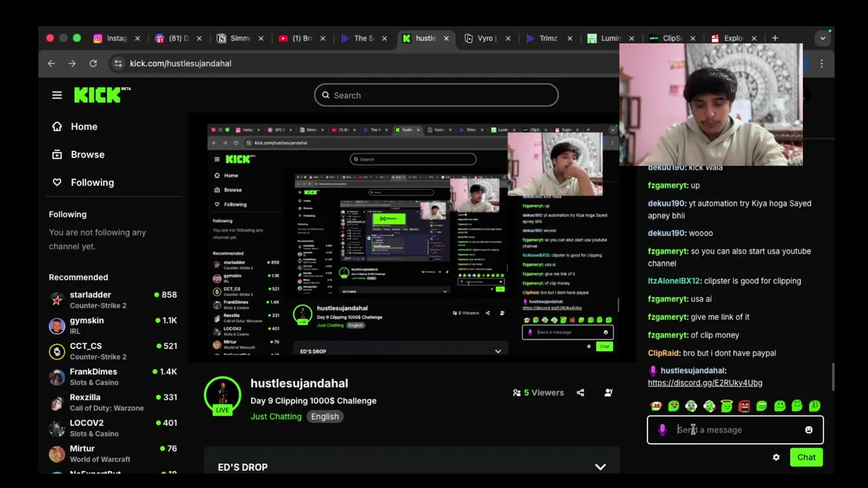Insert the angry red emote
Viewport: 868px width, 488px height.
[744, 406]
